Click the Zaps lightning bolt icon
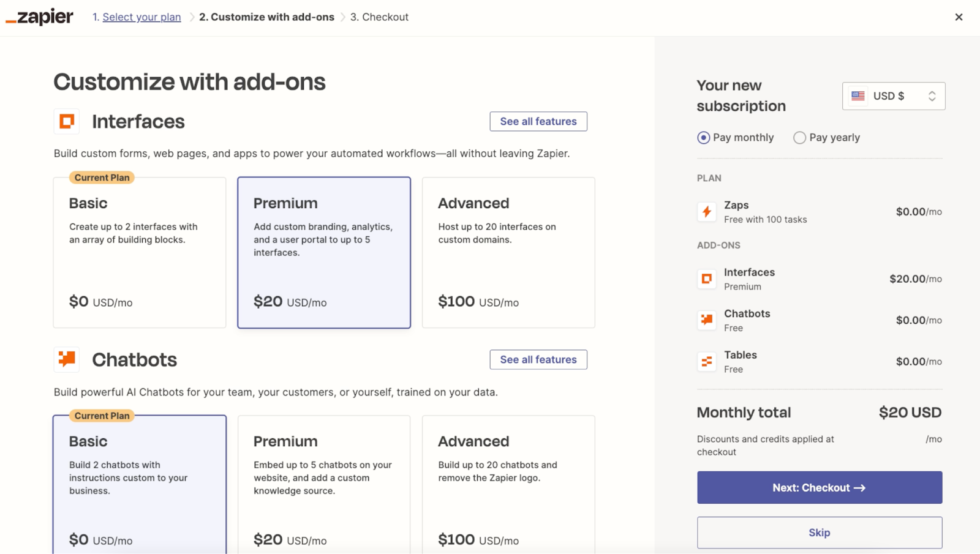The width and height of the screenshot is (980, 554). (707, 212)
